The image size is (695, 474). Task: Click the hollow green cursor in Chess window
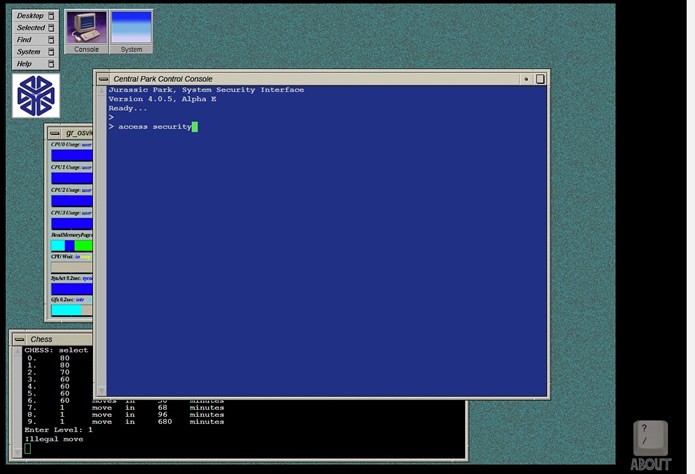28,449
